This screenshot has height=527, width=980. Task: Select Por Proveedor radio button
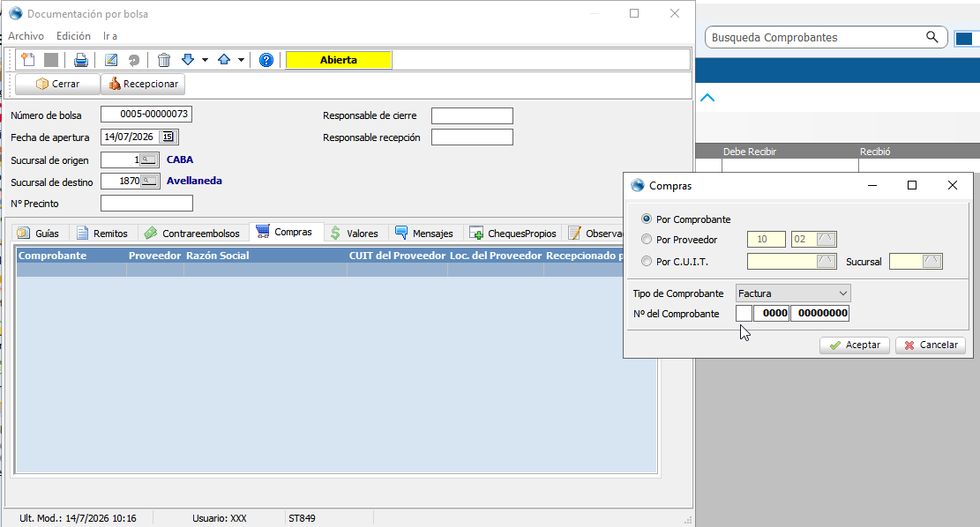click(x=647, y=239)
